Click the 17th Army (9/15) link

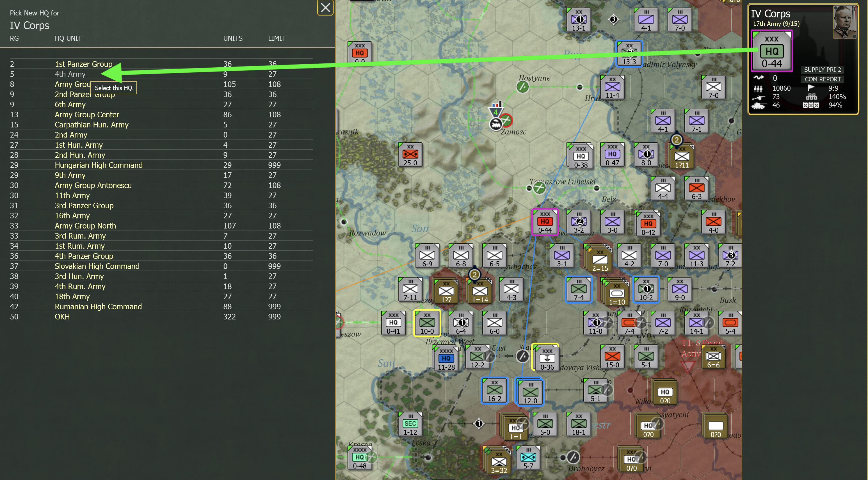click(x=776, y=24)
